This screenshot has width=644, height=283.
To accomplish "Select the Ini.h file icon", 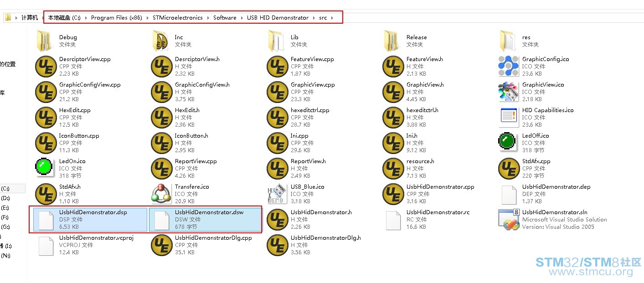I will pyautogui.click(x=393, y=143).
